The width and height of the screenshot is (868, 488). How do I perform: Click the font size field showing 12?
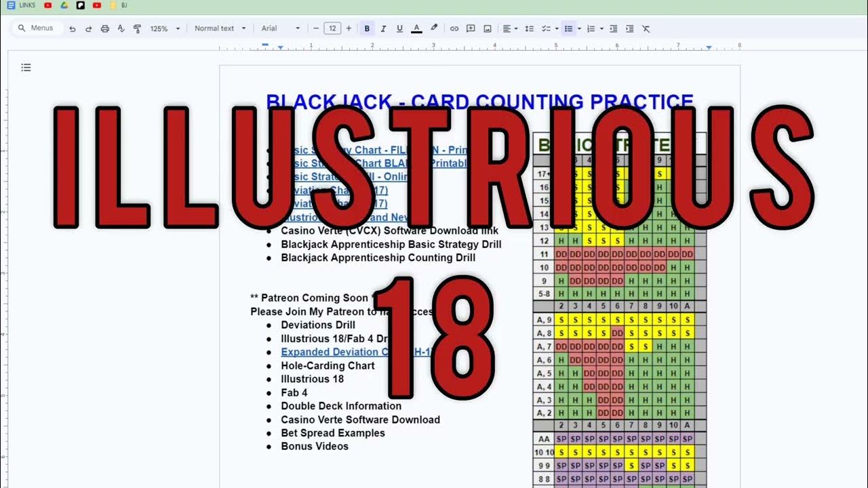(332, 28)
